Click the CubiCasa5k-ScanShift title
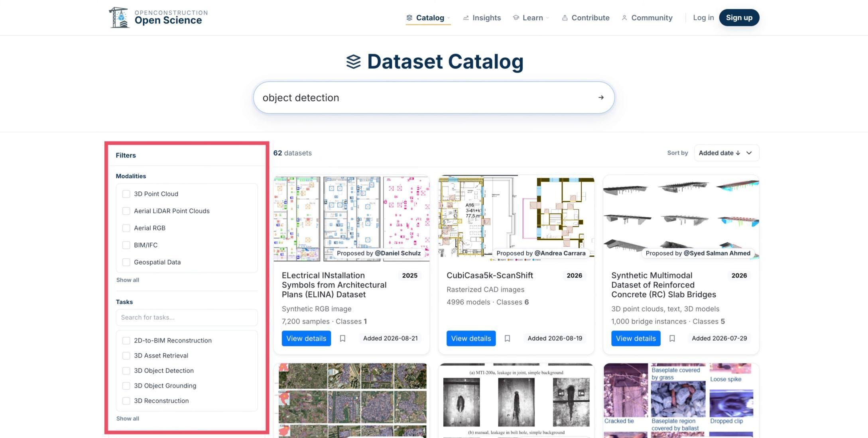 click(x=490, y=275)
